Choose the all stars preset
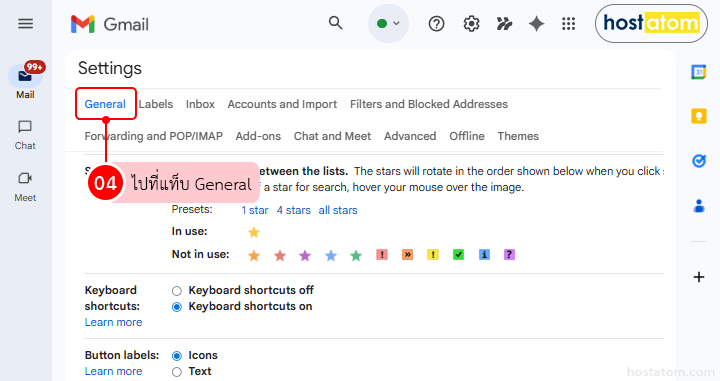This screenshot has height=381, width=720. [338, 210]
